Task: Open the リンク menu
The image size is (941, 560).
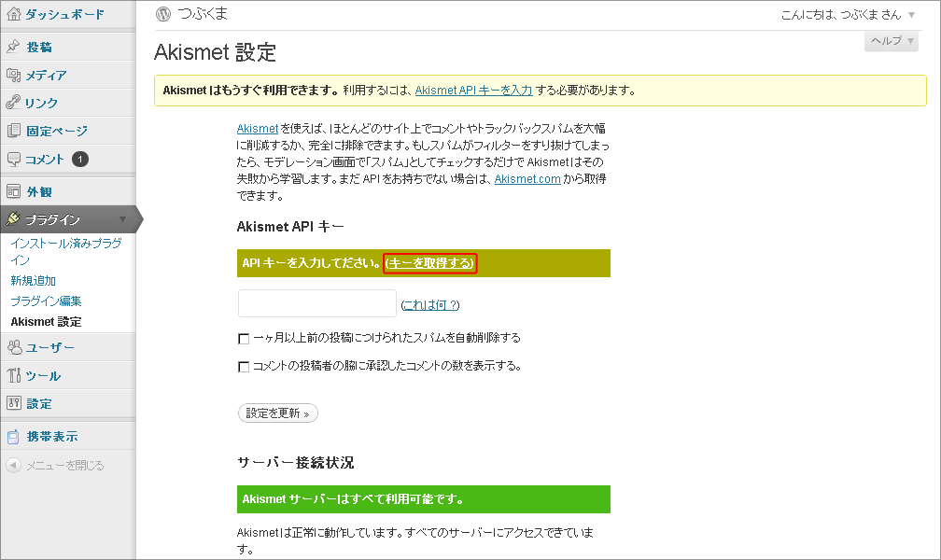Action: pos(41,103)
